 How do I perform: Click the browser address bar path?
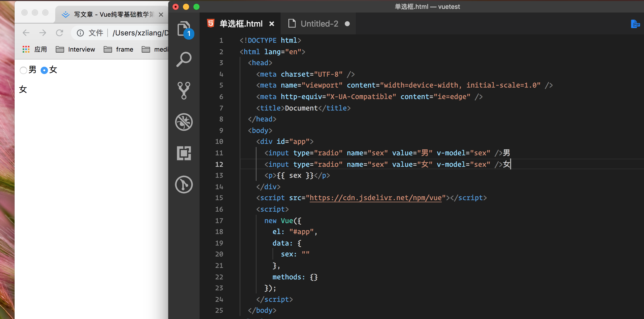click(140, 33)
